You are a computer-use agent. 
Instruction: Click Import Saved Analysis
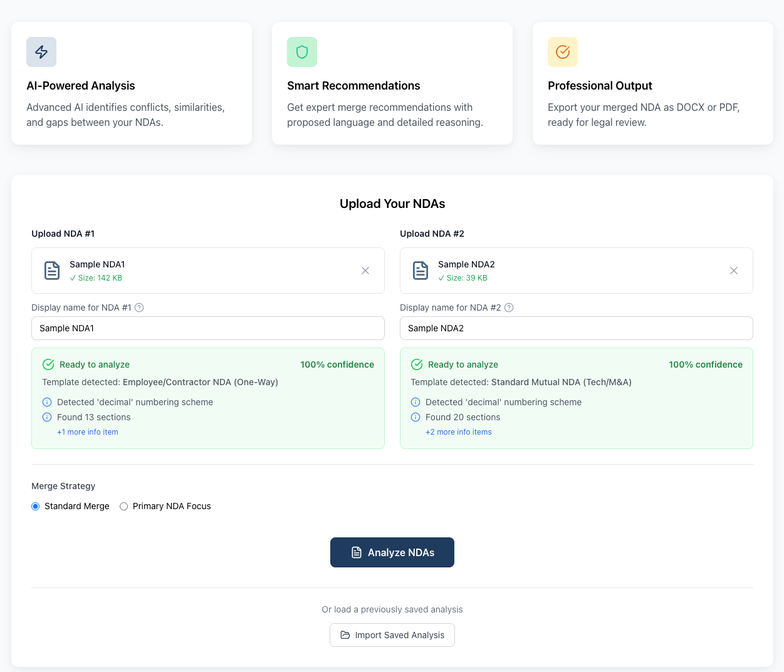point(392,634)
